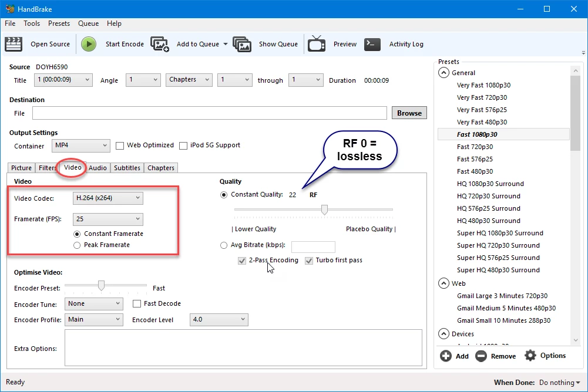Screen dimensions: 588x392
Task: Select the Very Fast 1080p30 preset
Action: click(x=483, y=85)
